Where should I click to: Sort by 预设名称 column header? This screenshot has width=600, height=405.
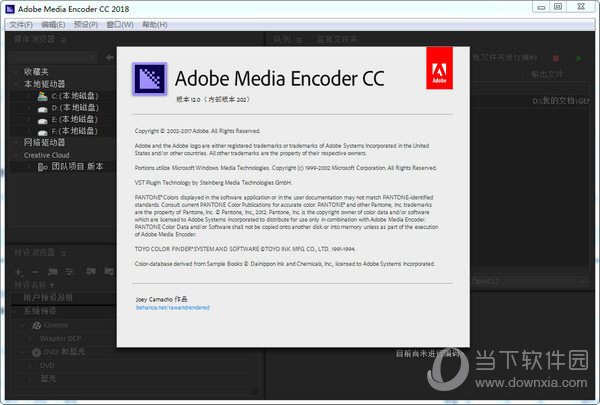(30, 285)
